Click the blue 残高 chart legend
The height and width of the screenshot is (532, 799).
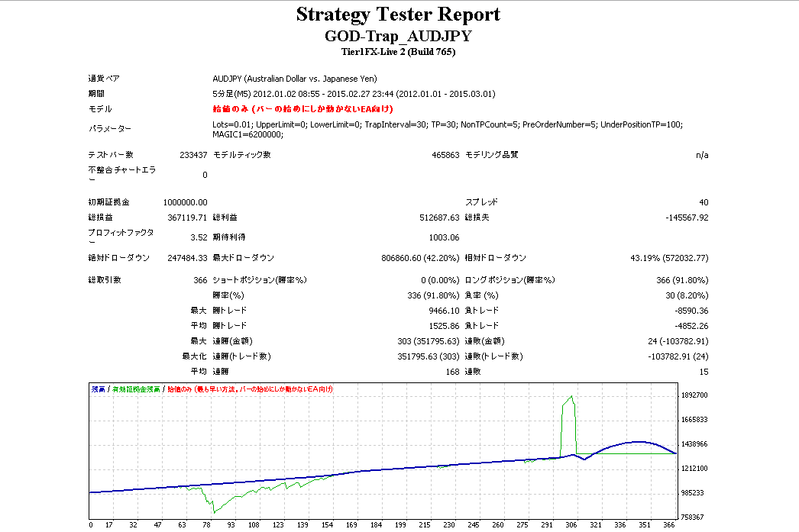click(x=99, y=389)
